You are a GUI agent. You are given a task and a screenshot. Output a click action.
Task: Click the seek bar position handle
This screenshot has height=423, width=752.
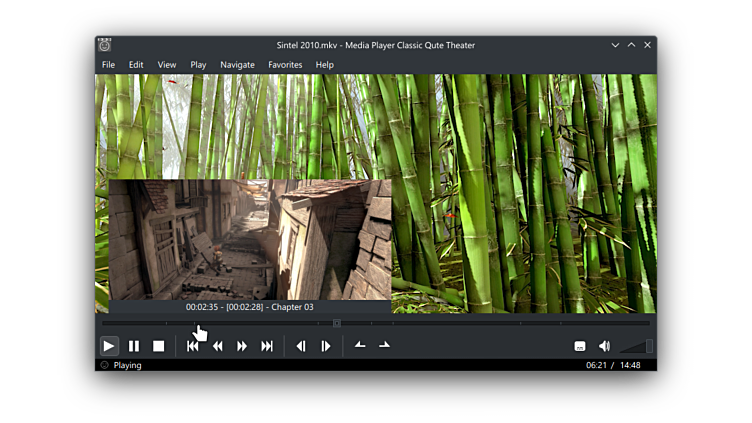click(x=337, y=323)
